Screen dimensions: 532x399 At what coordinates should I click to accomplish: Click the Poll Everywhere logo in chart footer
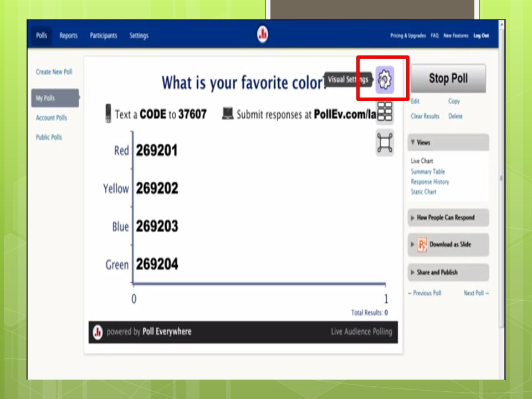98,332
